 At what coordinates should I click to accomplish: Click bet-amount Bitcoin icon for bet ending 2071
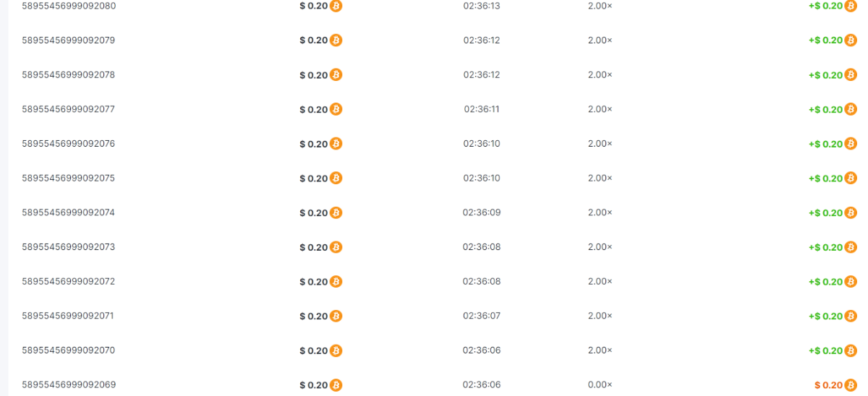coord(336,317)
